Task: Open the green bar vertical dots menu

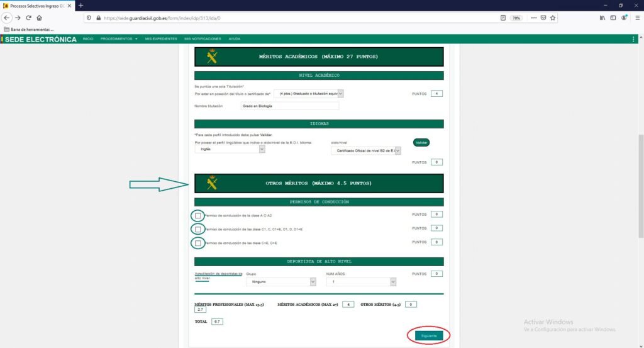Action: 633,39
